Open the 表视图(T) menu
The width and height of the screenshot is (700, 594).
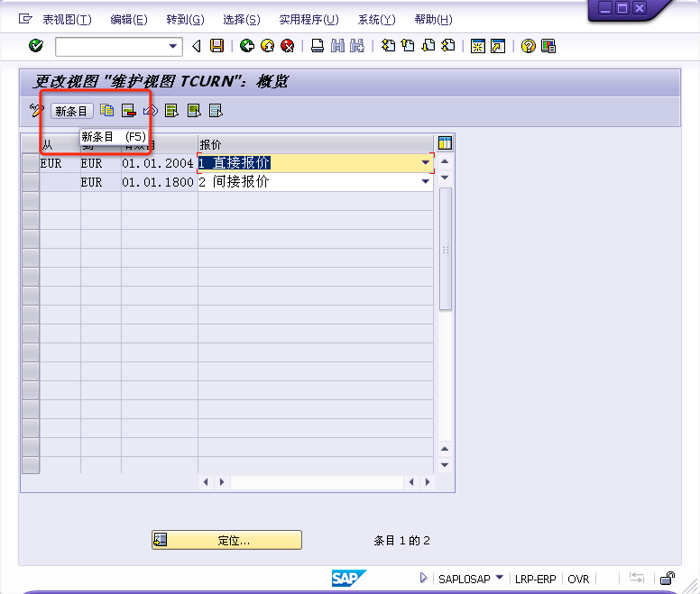tap(67, 20)
